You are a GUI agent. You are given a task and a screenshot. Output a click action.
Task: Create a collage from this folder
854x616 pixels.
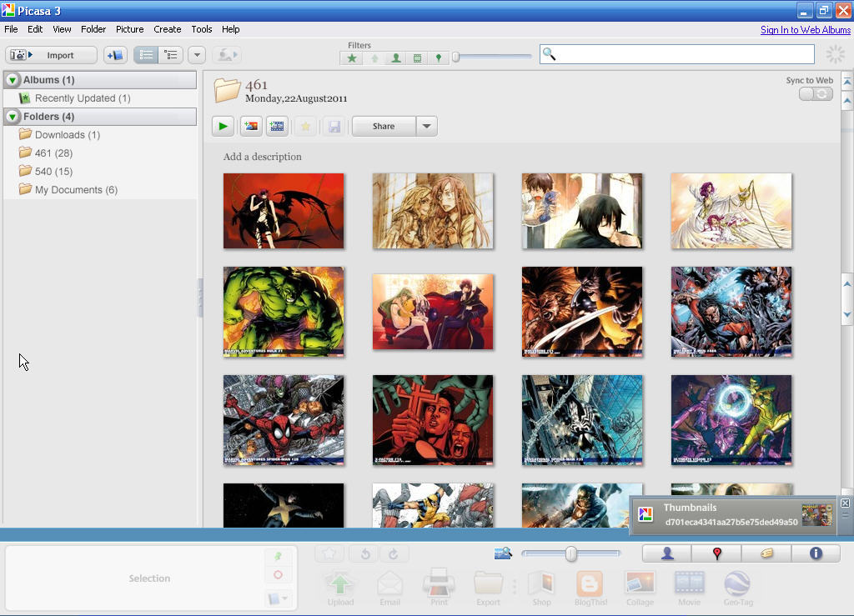coord(640,588)
